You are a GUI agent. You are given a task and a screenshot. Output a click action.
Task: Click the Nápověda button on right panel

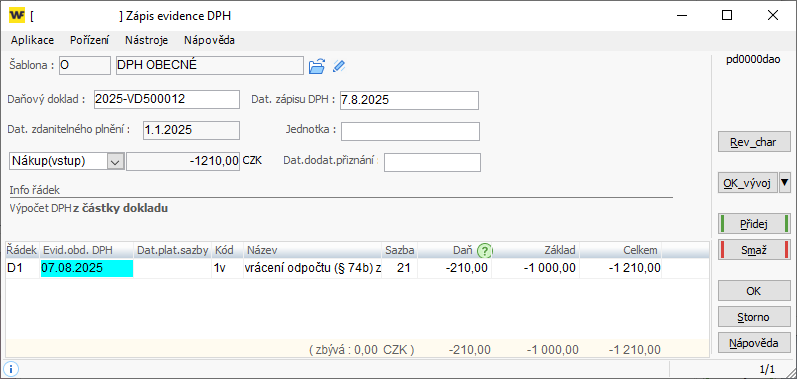click(x=754, y=343)
